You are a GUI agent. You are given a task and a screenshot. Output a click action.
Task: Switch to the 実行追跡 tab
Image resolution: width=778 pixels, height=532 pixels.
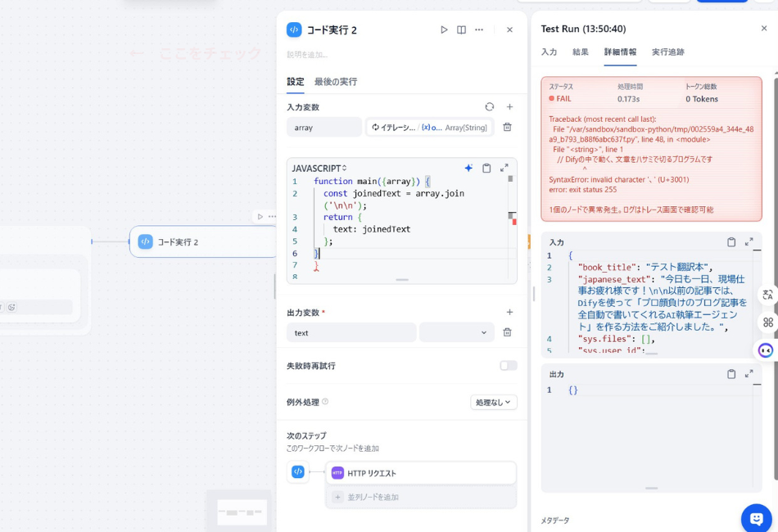(x=667, y=52)
